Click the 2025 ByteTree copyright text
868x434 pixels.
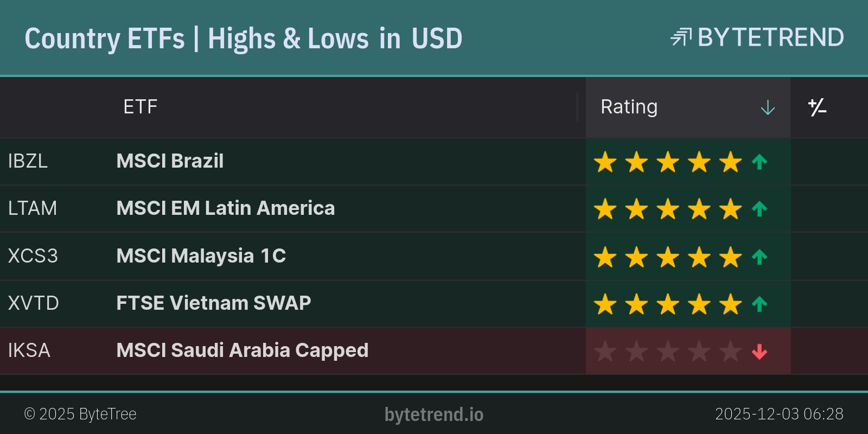click(x=80, y=414)
